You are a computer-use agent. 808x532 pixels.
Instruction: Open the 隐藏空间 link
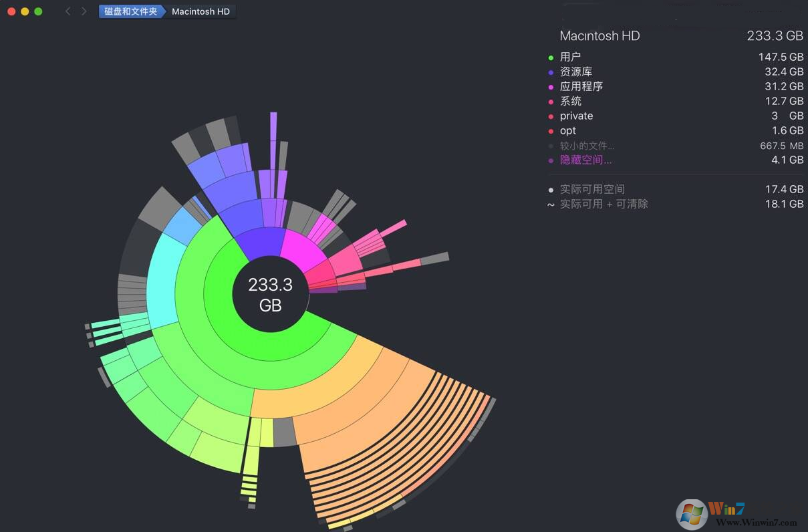coord(585,160)
